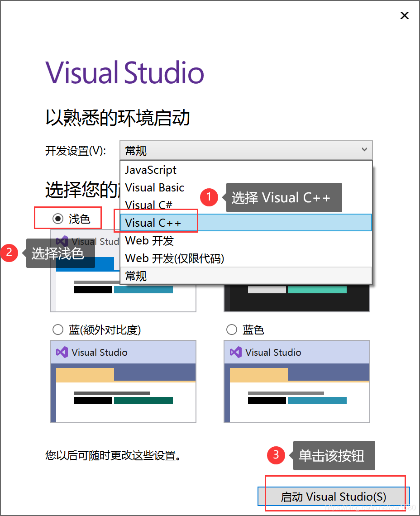Choose Visual Basic from the settings list
The height and width of the screenshot is (516, 420).
tap(246, 187)
